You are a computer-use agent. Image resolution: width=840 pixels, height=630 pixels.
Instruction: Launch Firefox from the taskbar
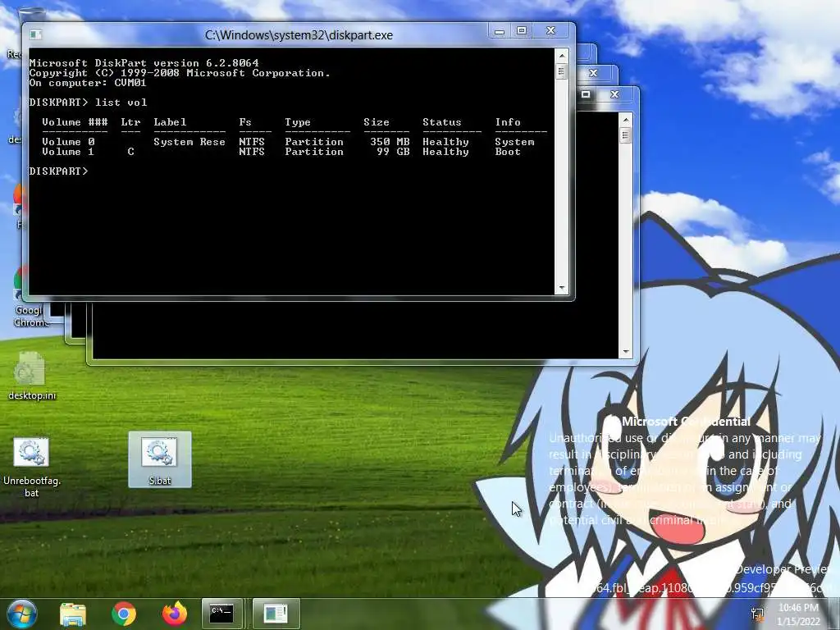tap(175, 614)
